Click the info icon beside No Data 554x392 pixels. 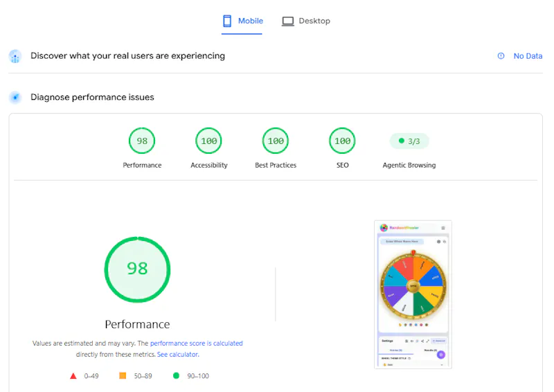click(x=501, y=56)
